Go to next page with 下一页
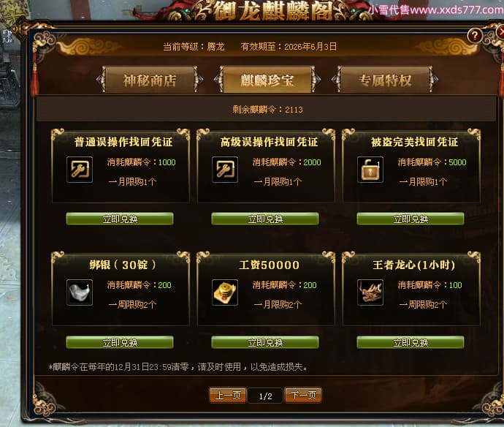 pyautogui.click(x=303, y=395)
